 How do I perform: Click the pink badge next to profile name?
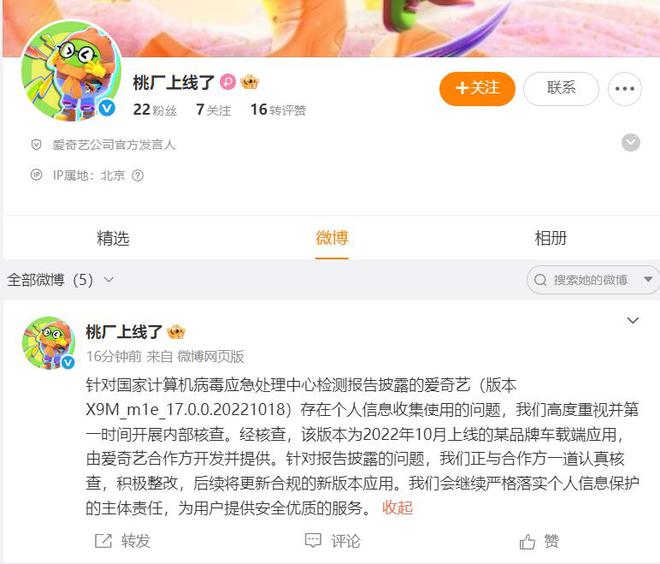click(x=228, y=82)
